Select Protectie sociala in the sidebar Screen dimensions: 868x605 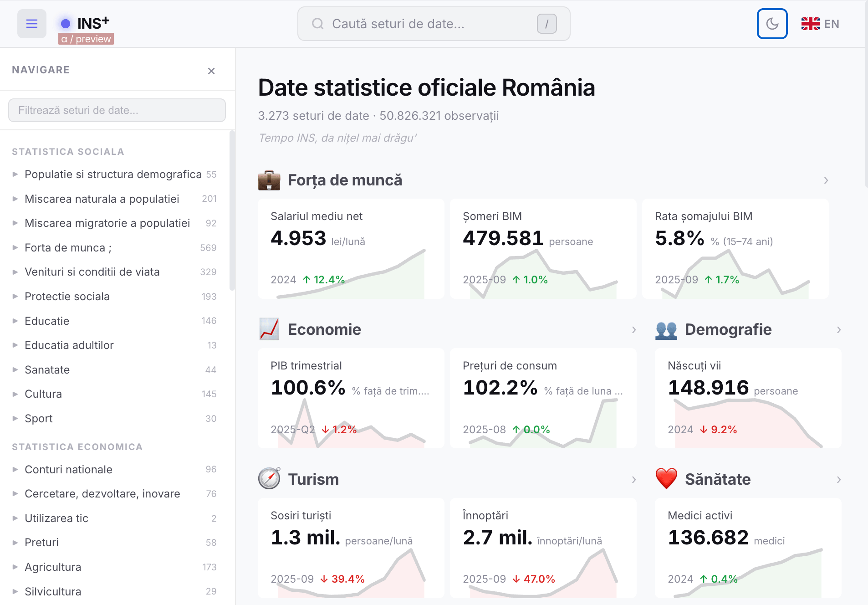67,297
